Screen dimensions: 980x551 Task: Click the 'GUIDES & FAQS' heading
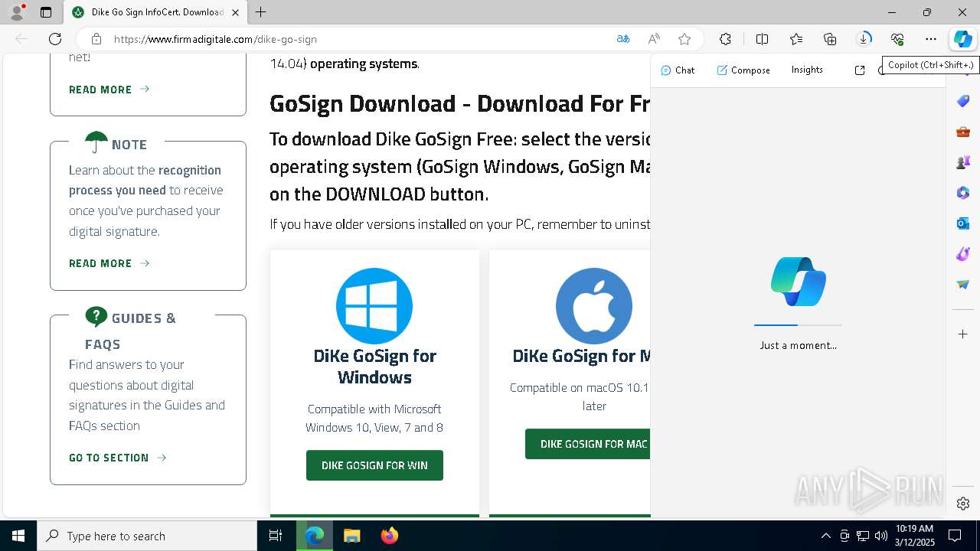click(130, 331)
